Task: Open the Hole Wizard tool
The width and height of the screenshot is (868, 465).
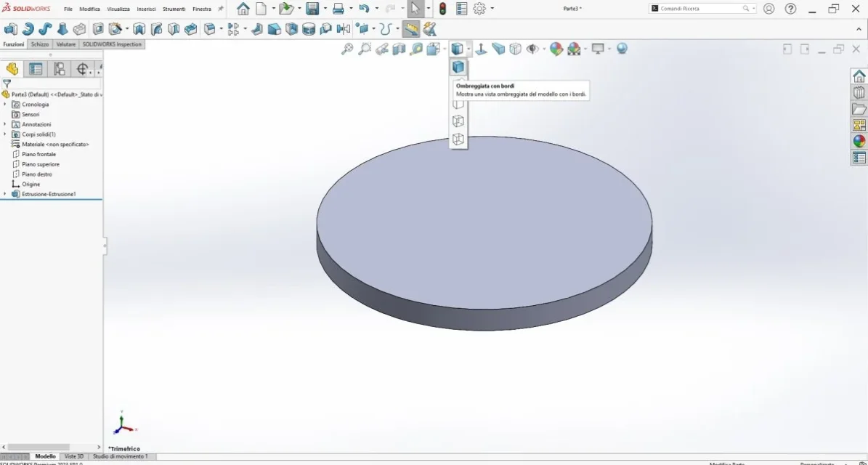Action: pyautogui.click(x=115, y=29)
